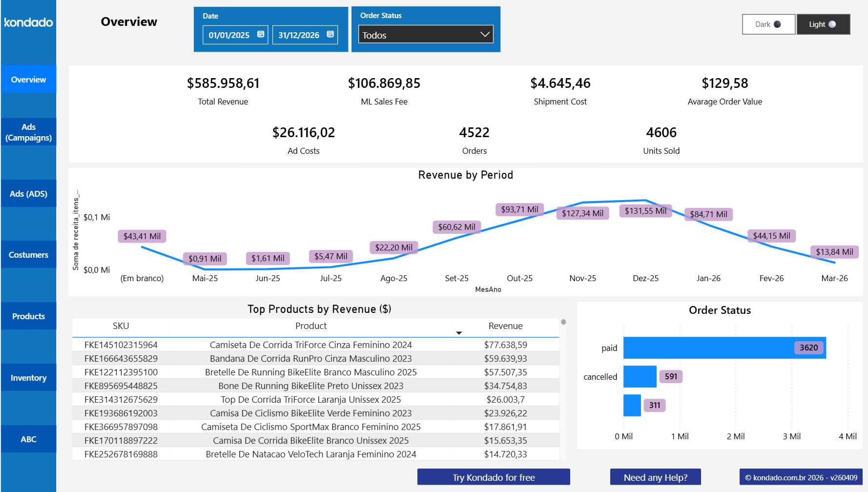Open the Product column sort menu

(459, 332)
